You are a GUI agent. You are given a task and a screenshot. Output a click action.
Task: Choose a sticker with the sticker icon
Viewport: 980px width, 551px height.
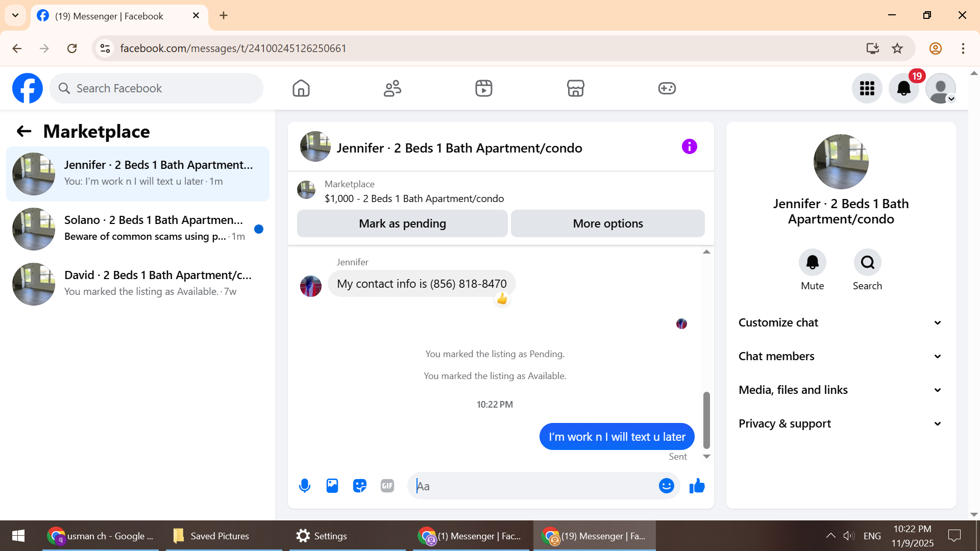360,486
